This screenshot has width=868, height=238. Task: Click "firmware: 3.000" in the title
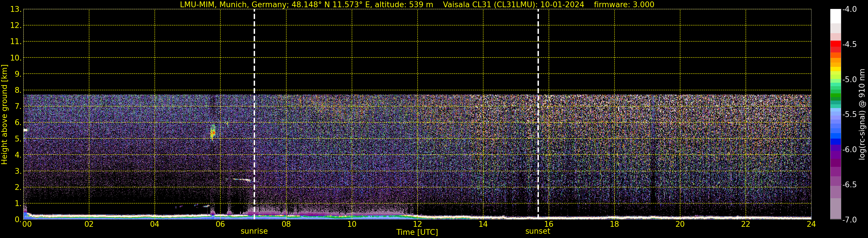tap(624, 5)
